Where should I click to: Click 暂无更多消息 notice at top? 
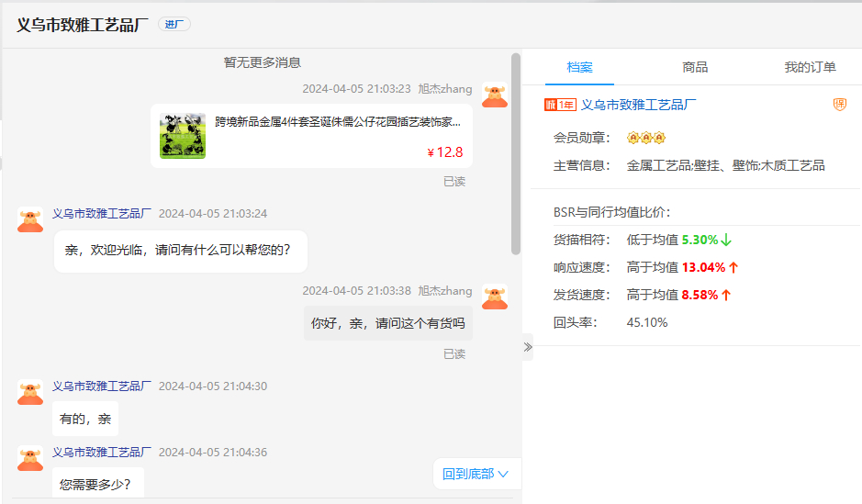click(263, 62)
